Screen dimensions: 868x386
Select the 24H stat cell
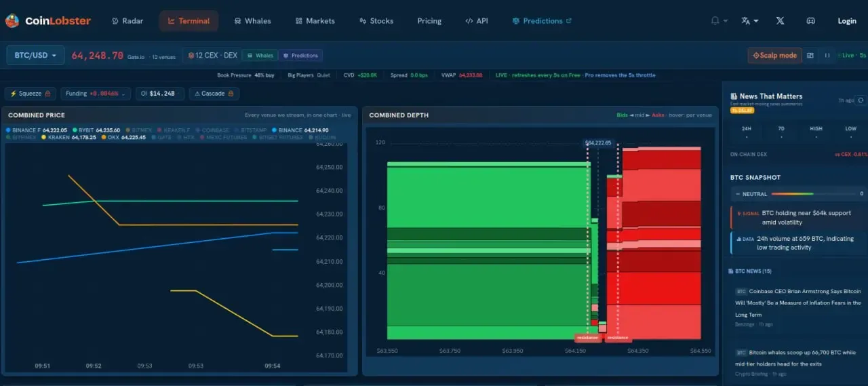747,132
